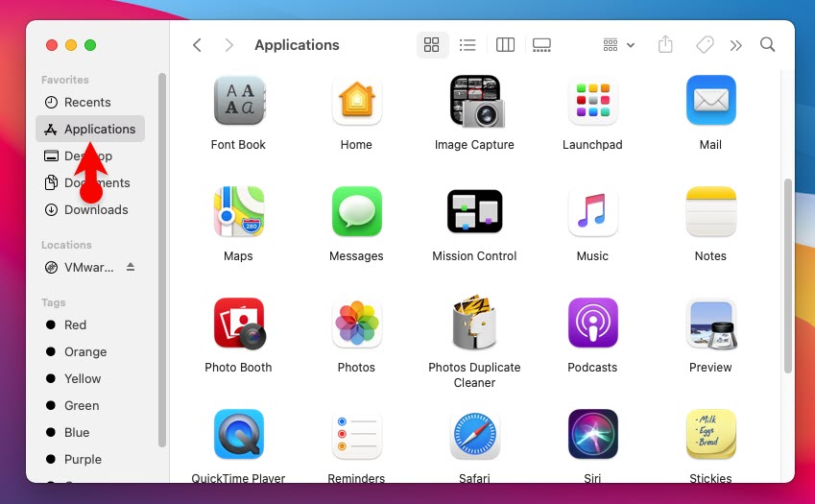
Task: Eject the VMware volume in sidebar
Action: click(131, 267)
